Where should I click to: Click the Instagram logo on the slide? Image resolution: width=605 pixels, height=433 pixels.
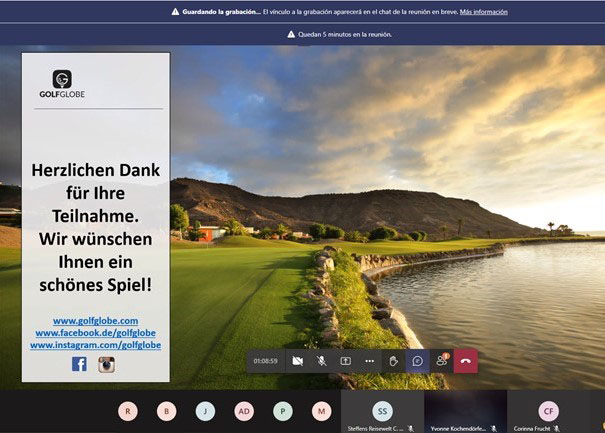tap(106, 365)
